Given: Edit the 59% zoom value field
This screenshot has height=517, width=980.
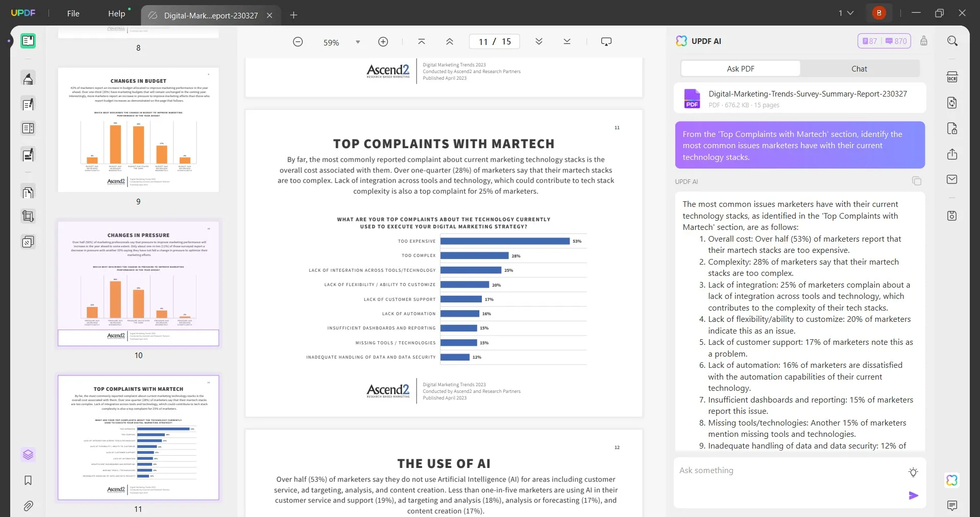Looking at the screenshot, I should pyautogui.click(x=331, y=42).
